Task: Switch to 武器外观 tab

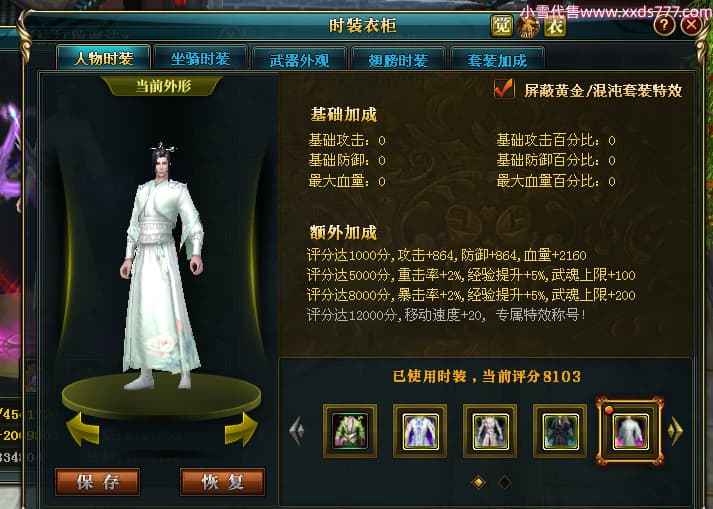Action: tap(299, 60)
